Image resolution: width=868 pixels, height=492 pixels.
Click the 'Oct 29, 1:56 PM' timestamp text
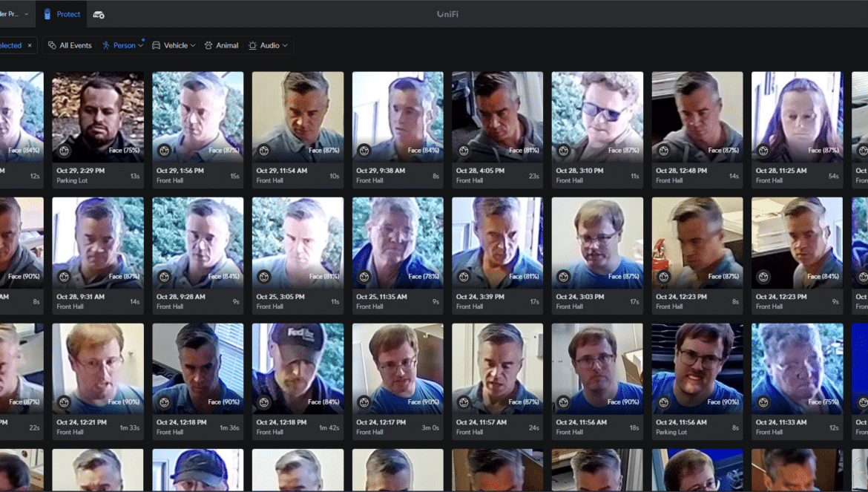(180, 171)
